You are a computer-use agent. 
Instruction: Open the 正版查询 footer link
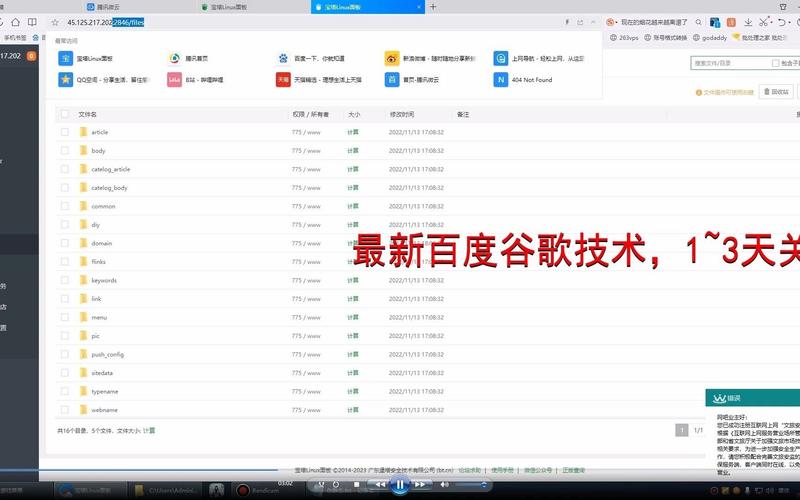pyautogui.click(x=573, y=470)
